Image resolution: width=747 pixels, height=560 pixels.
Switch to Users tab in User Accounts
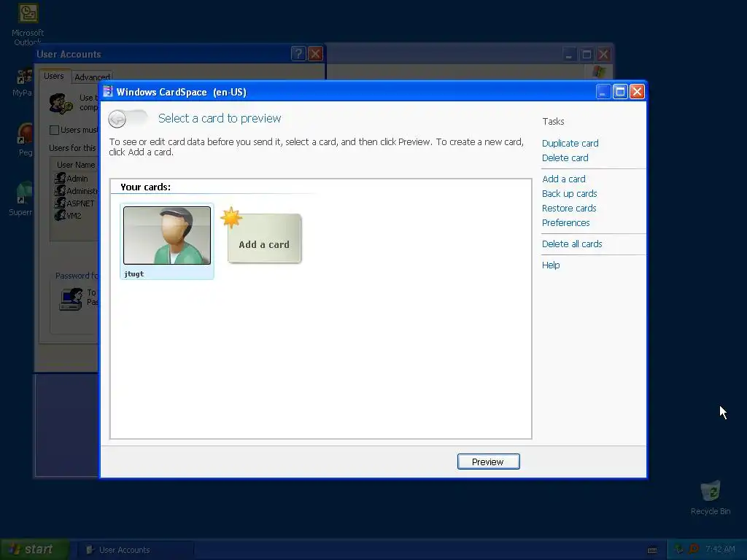click(54, 76)
